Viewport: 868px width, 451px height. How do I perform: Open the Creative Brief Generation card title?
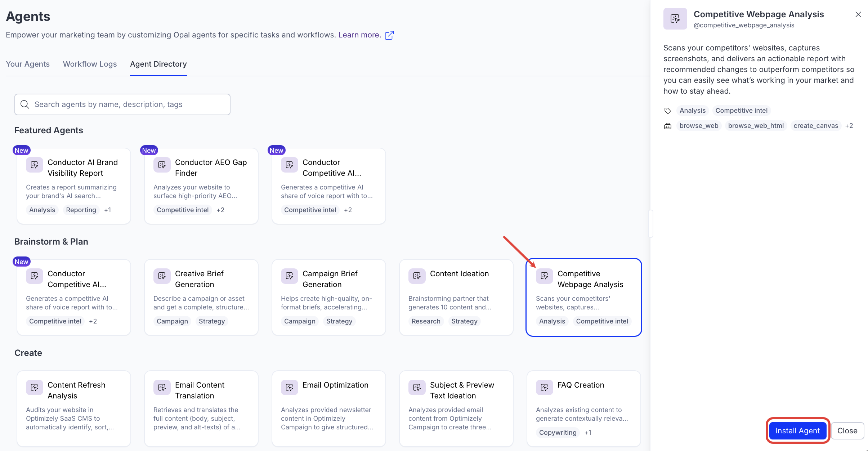click(x=199, y=279)
